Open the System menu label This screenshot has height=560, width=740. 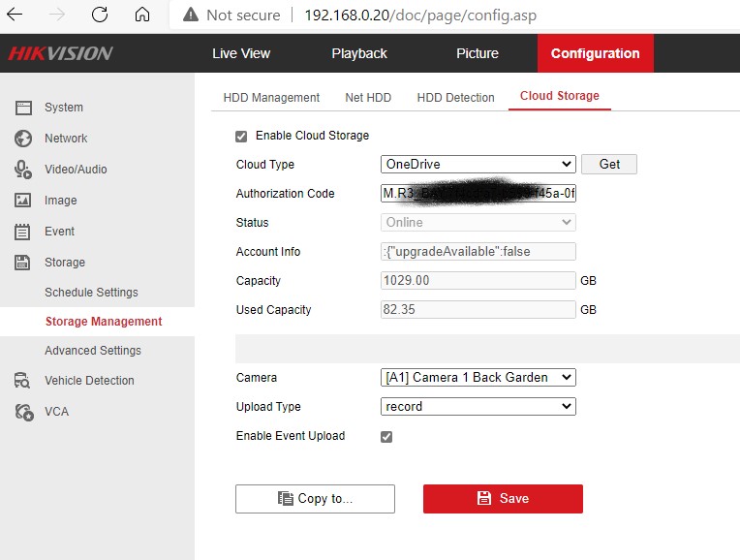coord(64,108)
